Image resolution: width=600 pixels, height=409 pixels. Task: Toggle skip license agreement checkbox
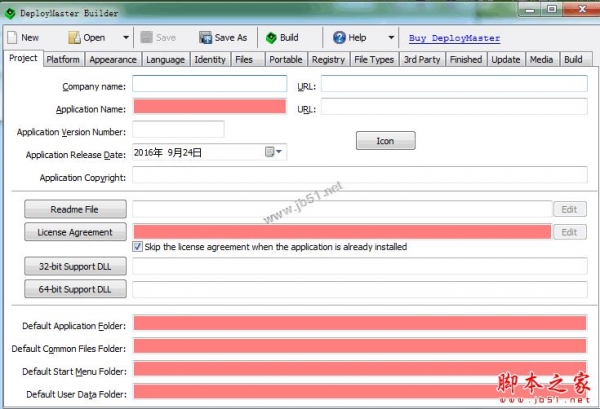point(137,247)
